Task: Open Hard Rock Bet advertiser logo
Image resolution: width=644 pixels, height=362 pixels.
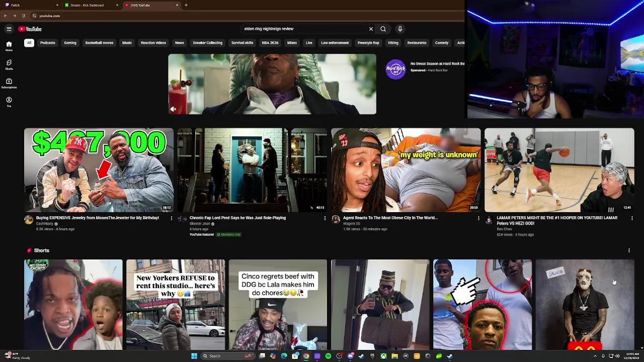Action: pos(395,69)
